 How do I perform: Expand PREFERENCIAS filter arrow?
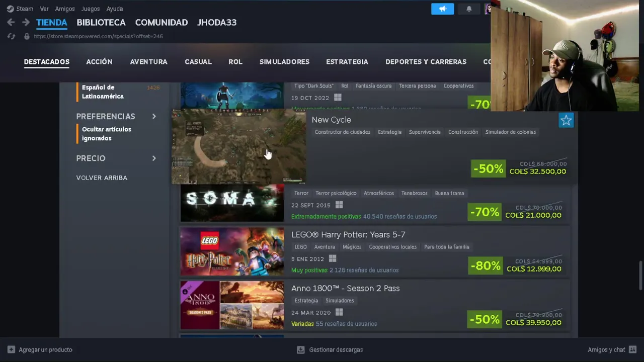[x=154, y=116]
